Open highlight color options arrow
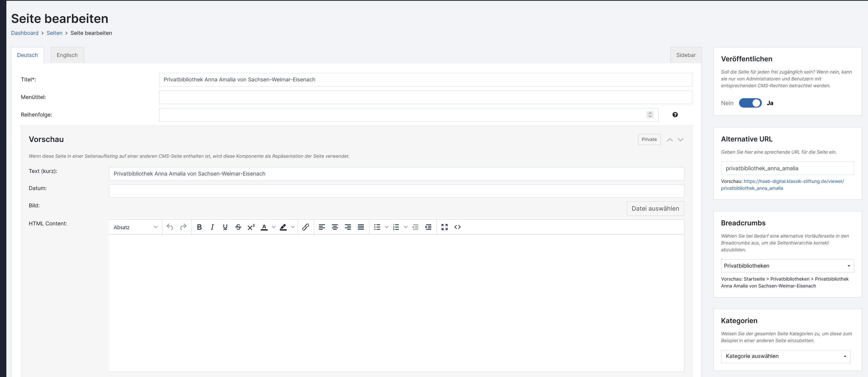868x377 pixels. click(293, 227)
